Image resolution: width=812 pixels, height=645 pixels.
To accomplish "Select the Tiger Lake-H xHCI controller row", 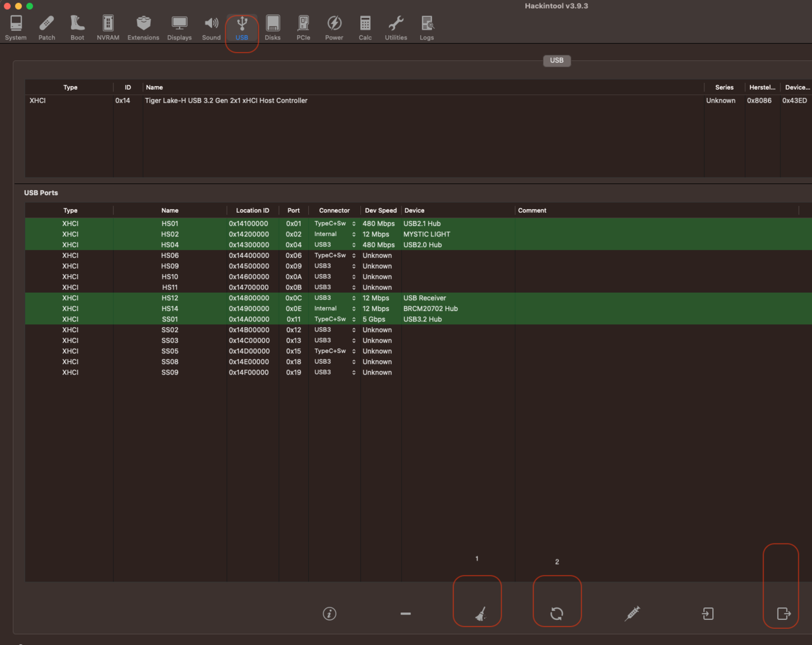I will pos(226,101).
